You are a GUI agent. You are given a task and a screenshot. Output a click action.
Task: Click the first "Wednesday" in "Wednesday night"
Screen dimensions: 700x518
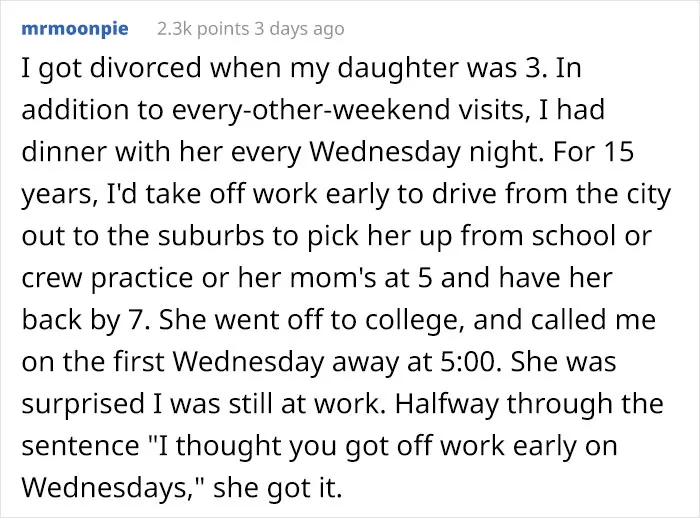385,152
